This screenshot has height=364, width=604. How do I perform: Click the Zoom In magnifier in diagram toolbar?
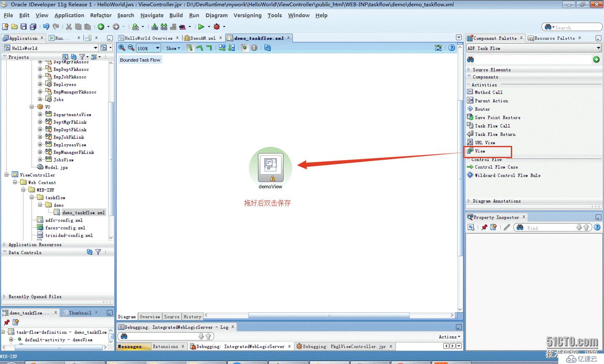[x=122, y=48]
